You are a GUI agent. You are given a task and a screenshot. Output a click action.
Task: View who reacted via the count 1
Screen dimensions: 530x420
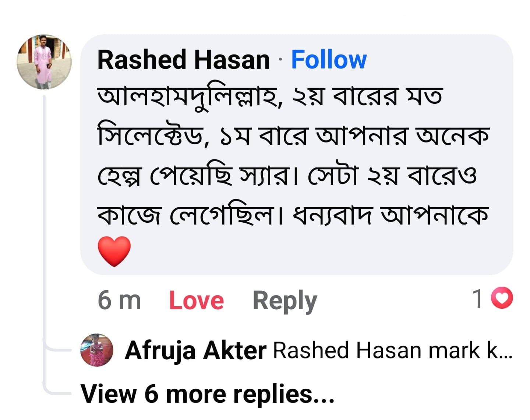[x=478, y=299]
